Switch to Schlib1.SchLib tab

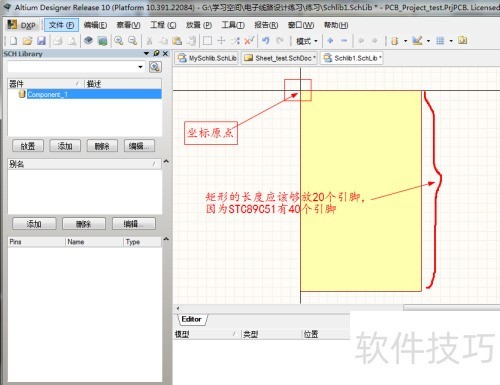point(352,58)
